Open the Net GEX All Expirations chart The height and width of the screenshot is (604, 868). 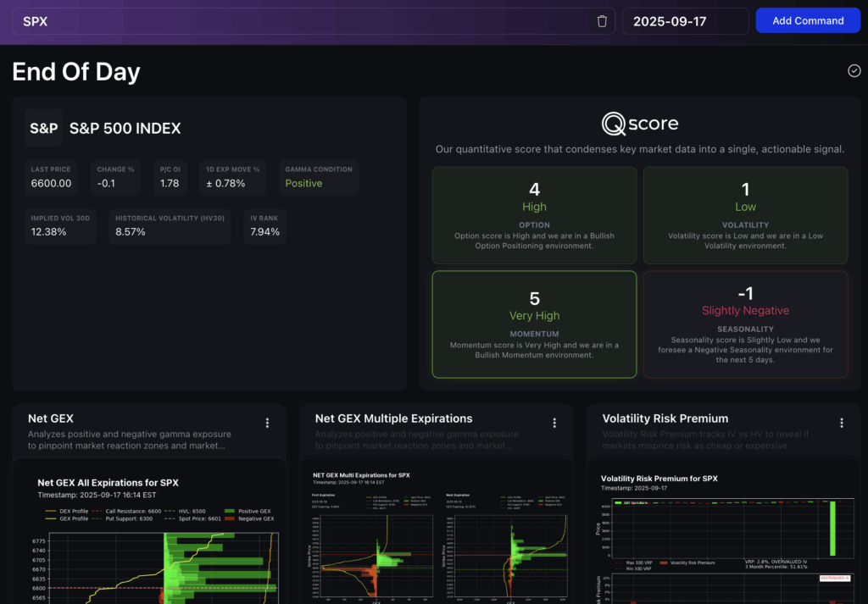point(149,531)
